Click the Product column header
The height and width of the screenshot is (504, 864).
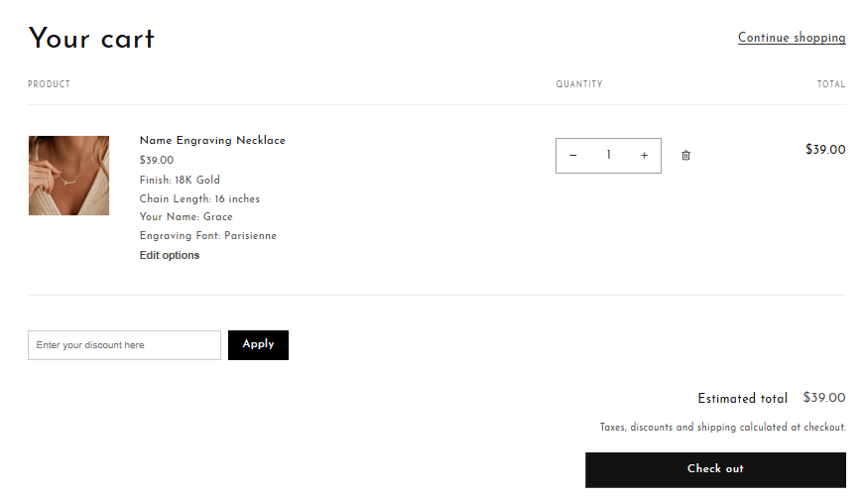tap(50, 84)
